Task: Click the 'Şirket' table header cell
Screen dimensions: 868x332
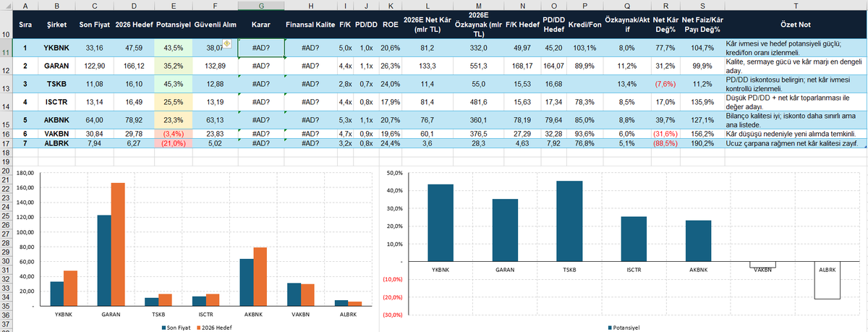Action: pos(56,24)
